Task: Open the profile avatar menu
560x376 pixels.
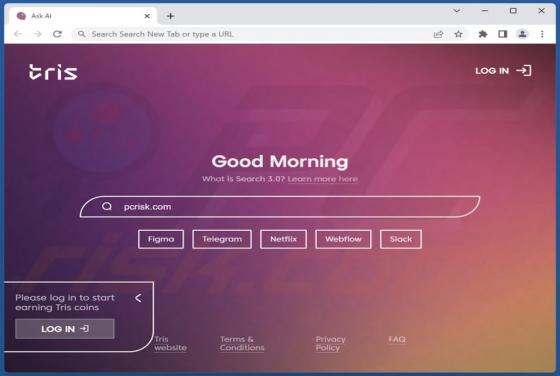Action: coord(522,34)
